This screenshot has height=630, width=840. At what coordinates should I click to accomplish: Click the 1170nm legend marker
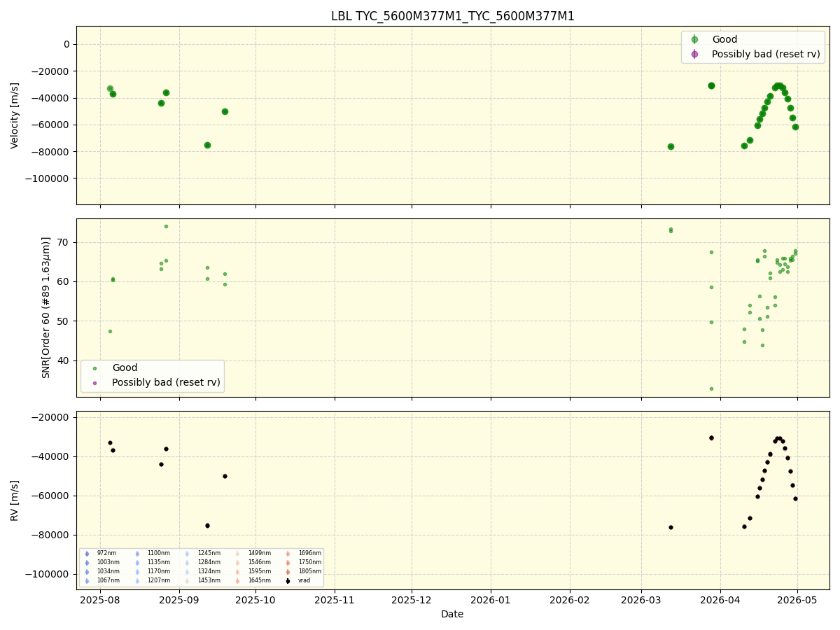tap(137, 572)
